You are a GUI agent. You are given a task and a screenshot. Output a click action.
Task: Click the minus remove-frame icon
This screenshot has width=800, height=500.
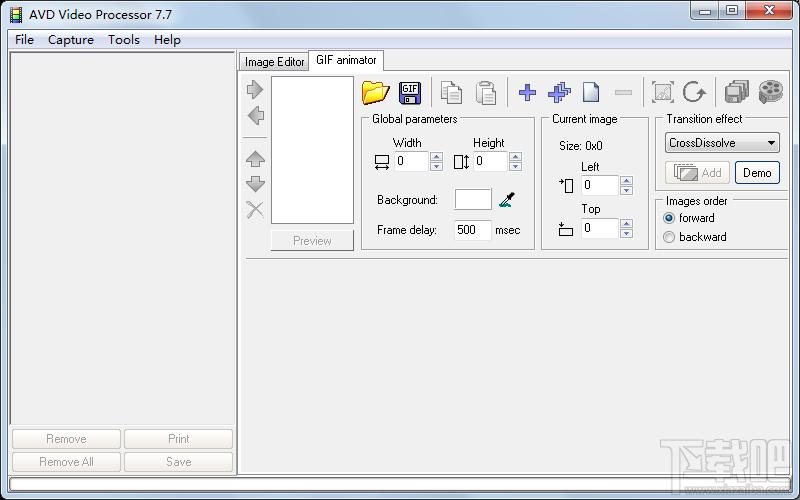click(623, 92)
